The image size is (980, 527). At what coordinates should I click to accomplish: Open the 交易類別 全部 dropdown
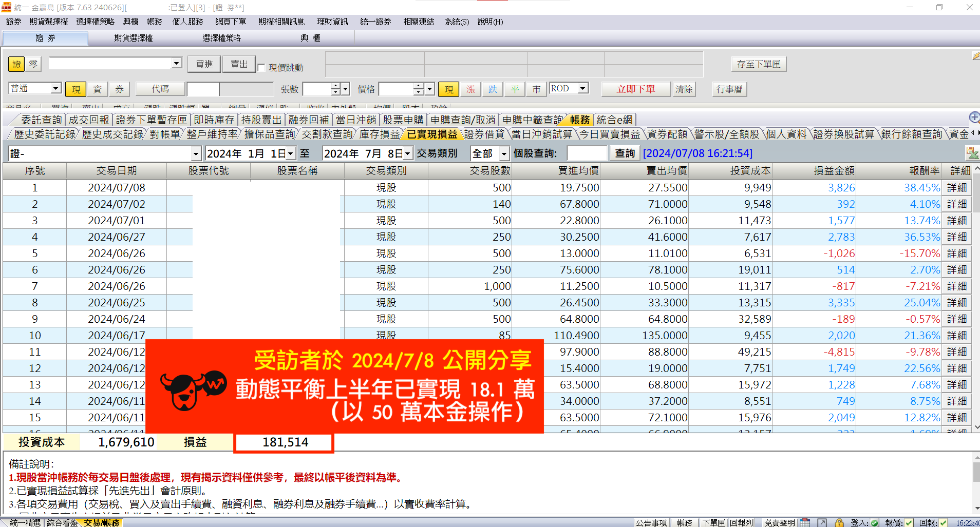click(x=504, y=153)
